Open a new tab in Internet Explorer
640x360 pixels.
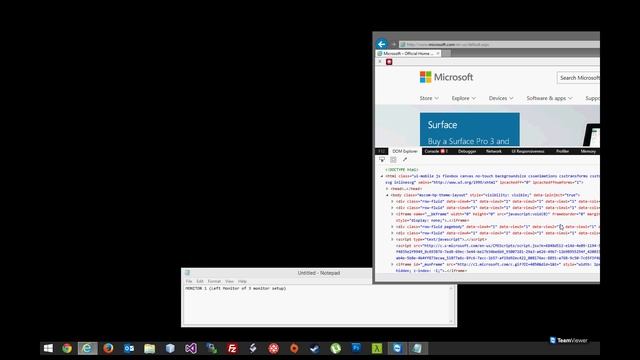446,53
